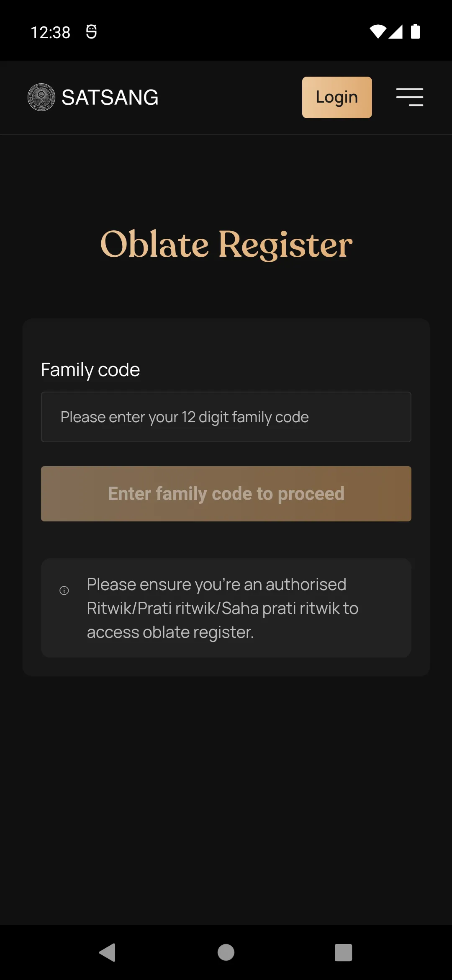Tap the battery indicator icon

415,31
